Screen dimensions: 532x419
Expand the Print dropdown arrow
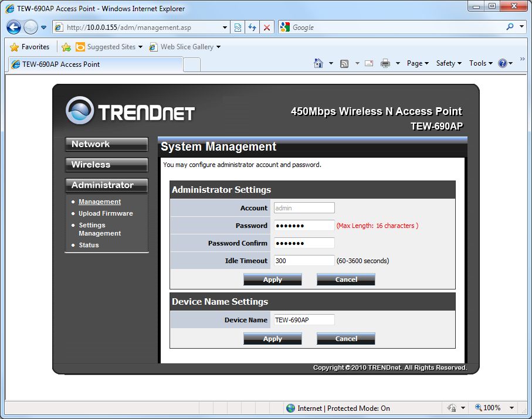click(x=398, y=63)
